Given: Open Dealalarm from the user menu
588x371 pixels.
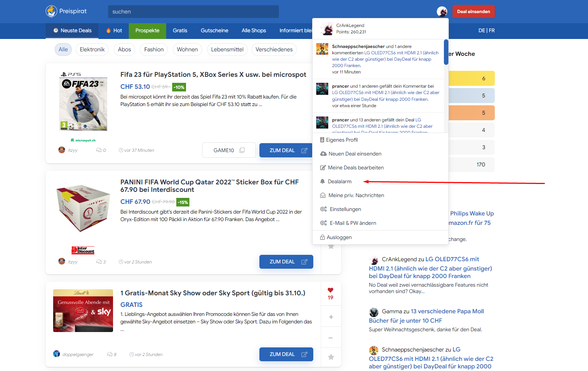Looking at the screenshot, I should (339, 181).
